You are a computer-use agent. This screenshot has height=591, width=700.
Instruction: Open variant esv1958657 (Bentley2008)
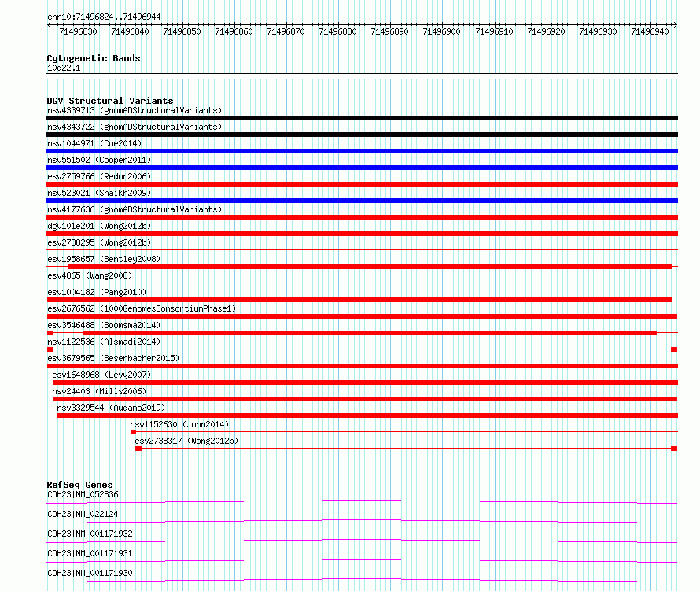click(x=104, y=259)
